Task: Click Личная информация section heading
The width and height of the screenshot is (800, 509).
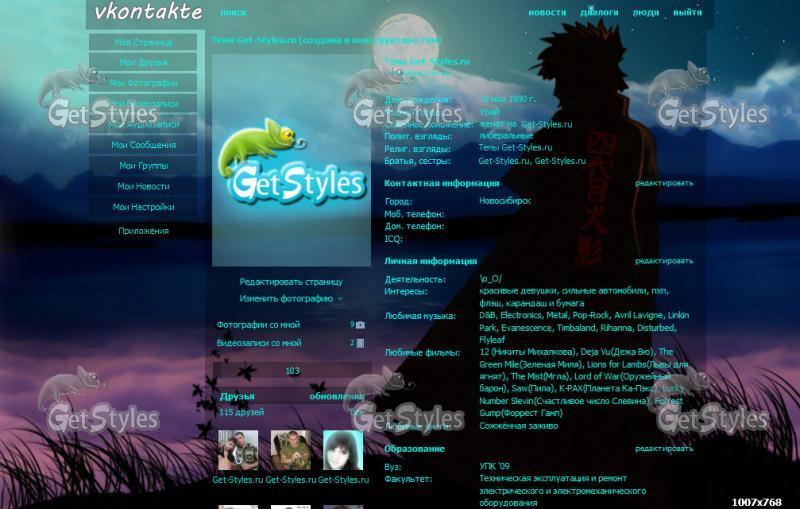Action: click(430, 261)
